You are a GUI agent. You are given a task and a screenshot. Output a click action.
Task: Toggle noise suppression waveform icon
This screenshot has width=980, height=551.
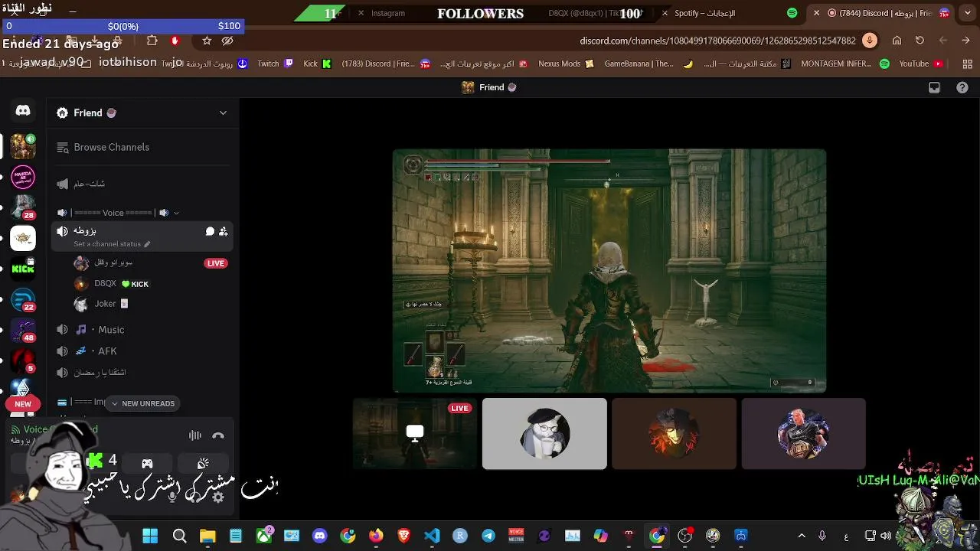click(195, 435)
